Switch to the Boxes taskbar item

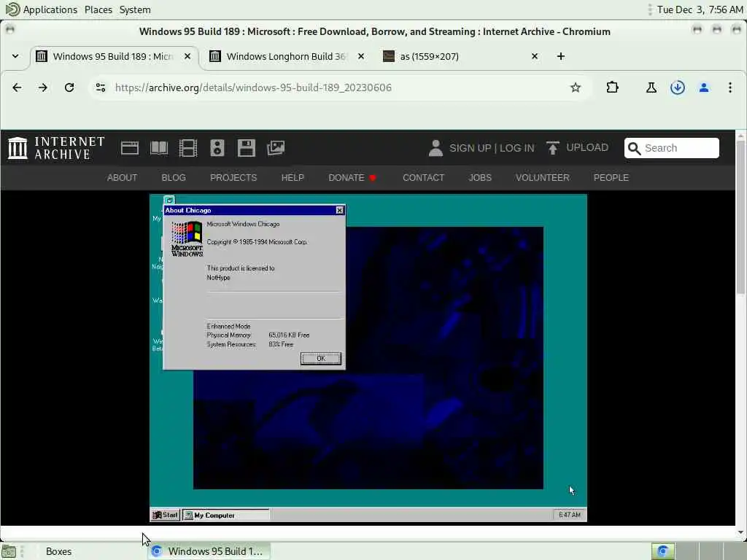point(58,551)
